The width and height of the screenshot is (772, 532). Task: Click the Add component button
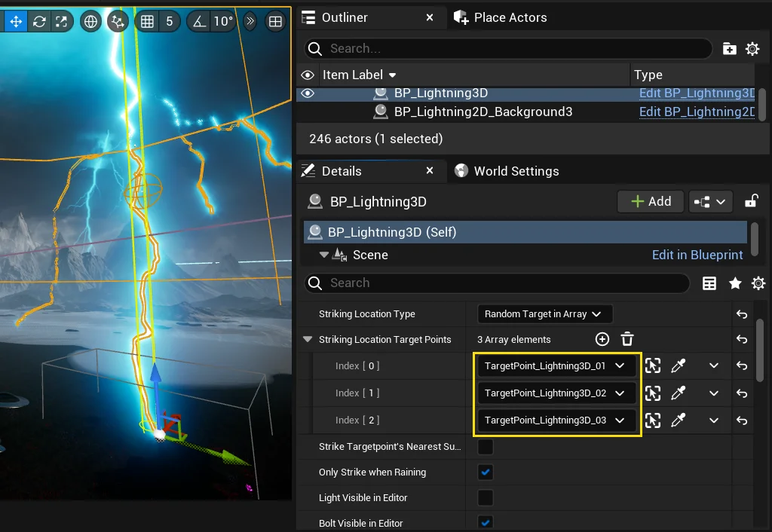point(650,201)
